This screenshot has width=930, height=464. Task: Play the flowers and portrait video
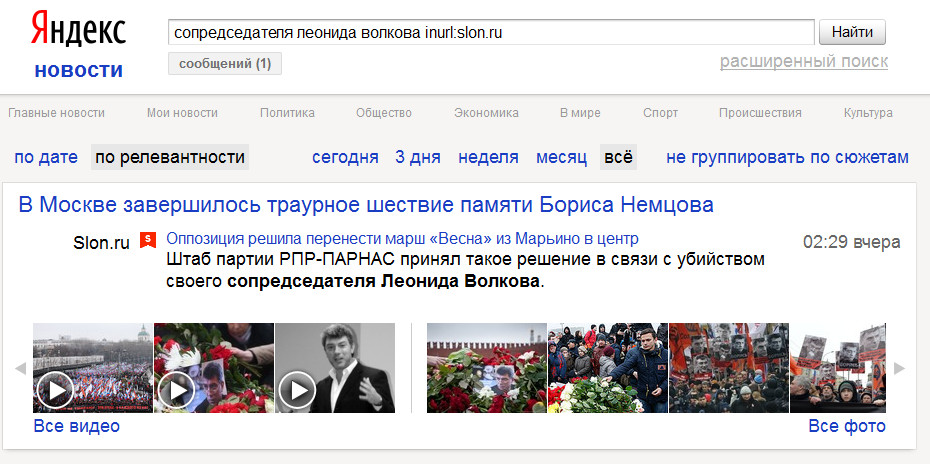pos(214,368)
